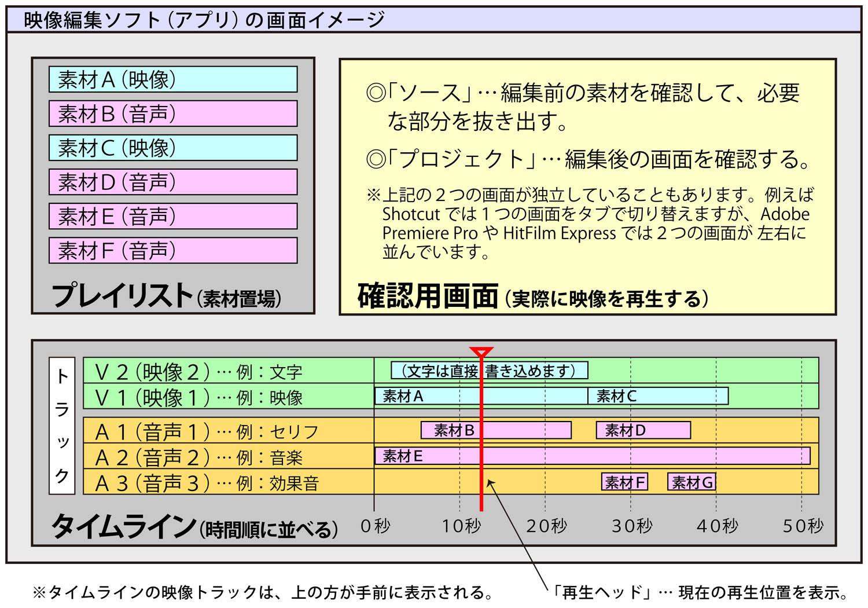This screenshot has height=608, width=868.
Task: Click the 映像編集ソフト(アプリ)の画面イメージ title bar
Action: [x=434, y=20]
